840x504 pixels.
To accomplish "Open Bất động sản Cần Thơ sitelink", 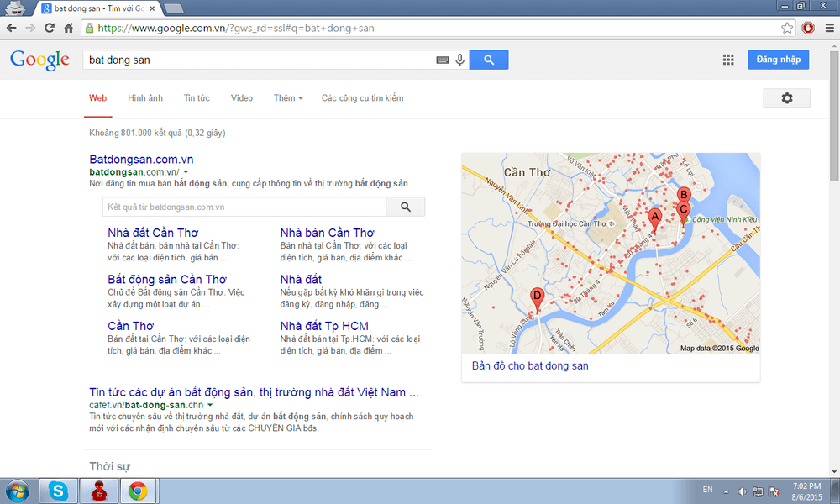I will coord(167,280).
